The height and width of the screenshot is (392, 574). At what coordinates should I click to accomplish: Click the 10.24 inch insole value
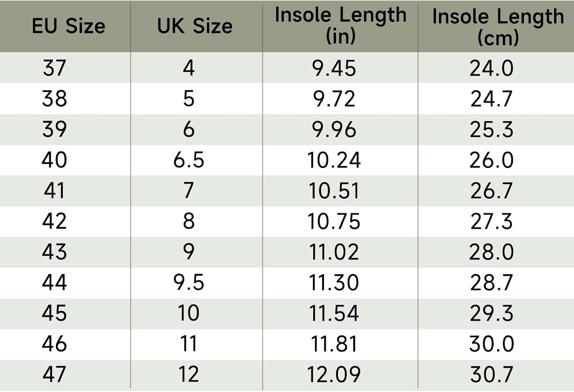(334, 160)
